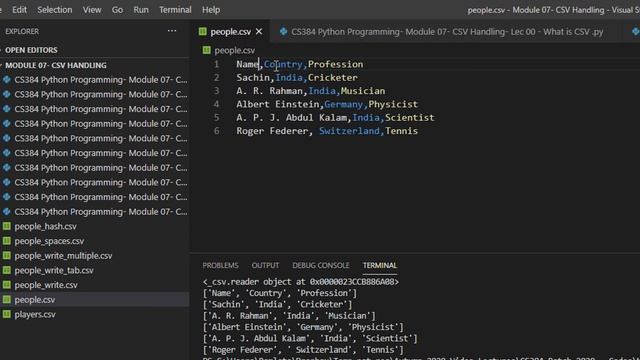Close the people.csv editor tab
640x360 pixels.
point(259,31)
